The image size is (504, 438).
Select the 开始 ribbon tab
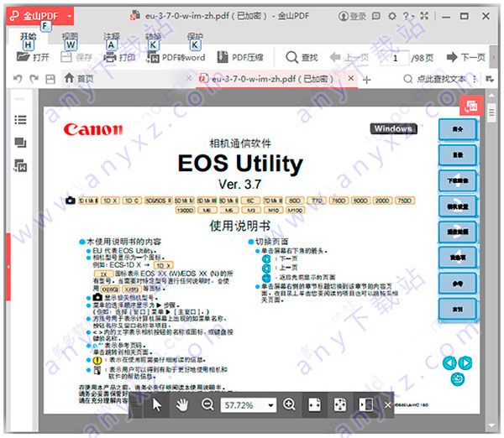tap(28, 37)
